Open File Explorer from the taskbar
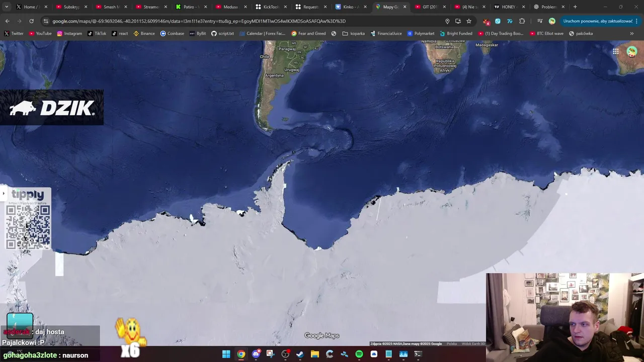Viewport: 644px width, 362px height. (x=314, y=354)
